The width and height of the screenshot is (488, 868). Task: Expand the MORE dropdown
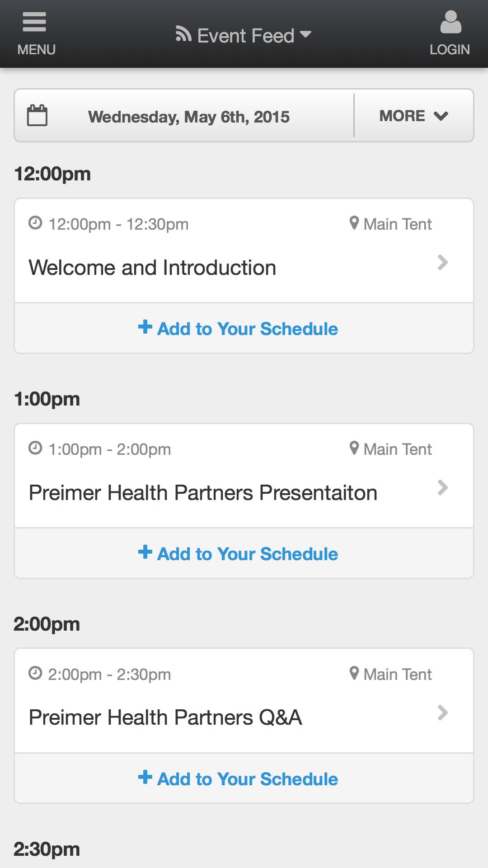pos(414,116)
